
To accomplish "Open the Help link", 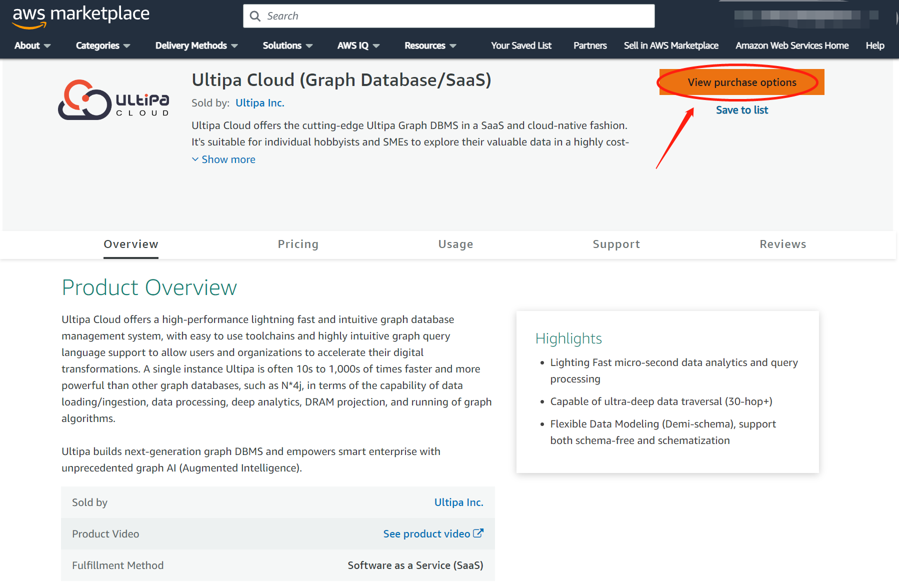I will click(875, 45).
